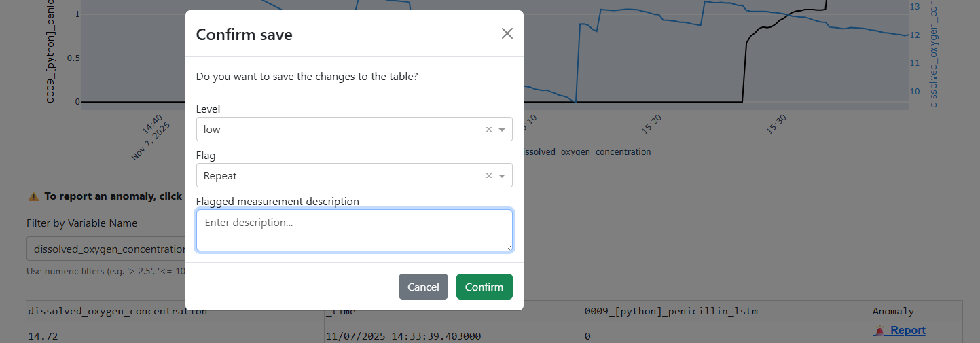Viewport: 980px width, 343px height.
Task: Click the Anomaly column header
Action: (893, 312)
